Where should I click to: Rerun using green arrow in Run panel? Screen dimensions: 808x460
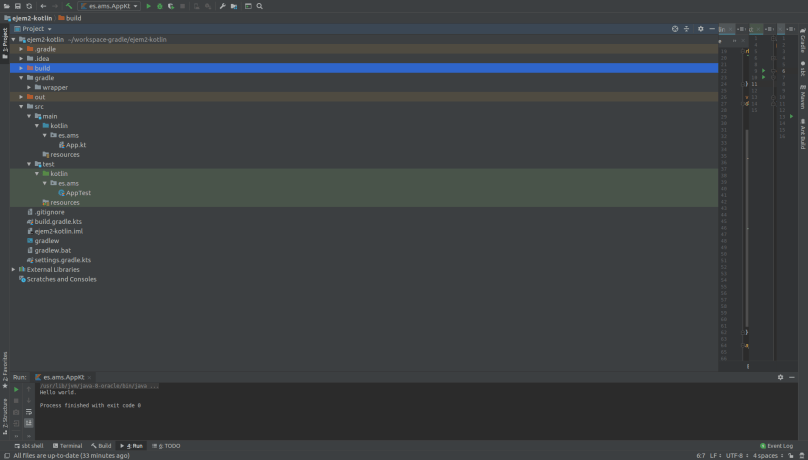tap(16, 389)
